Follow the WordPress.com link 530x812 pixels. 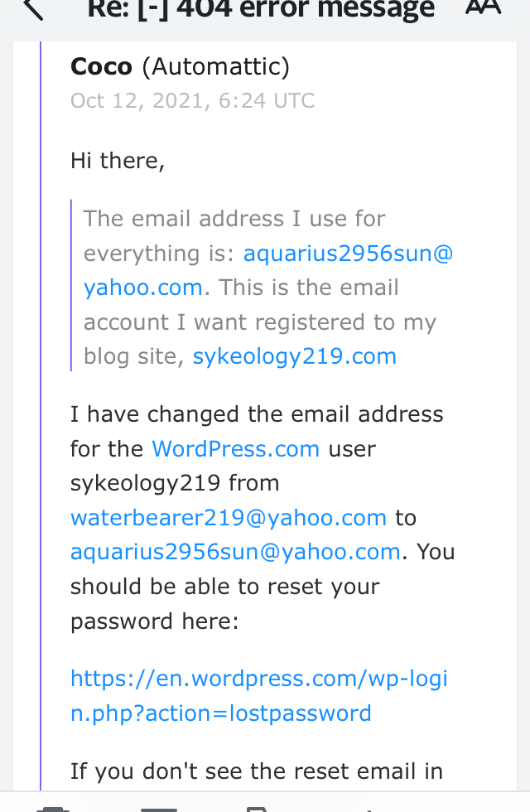[x=235, y=449]
